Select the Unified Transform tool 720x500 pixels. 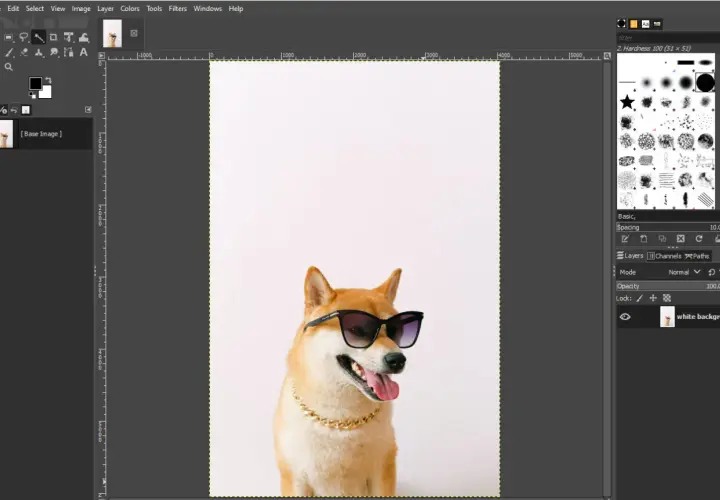click(68, 38)
